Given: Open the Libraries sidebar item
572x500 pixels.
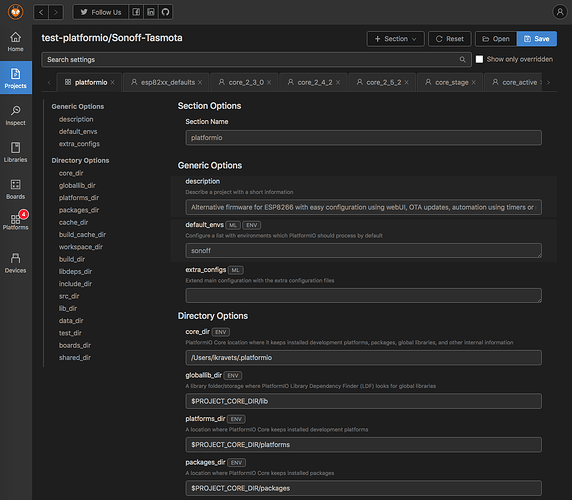Looking at the screenshot, I should pyautogui.click(x=15, y=152).
